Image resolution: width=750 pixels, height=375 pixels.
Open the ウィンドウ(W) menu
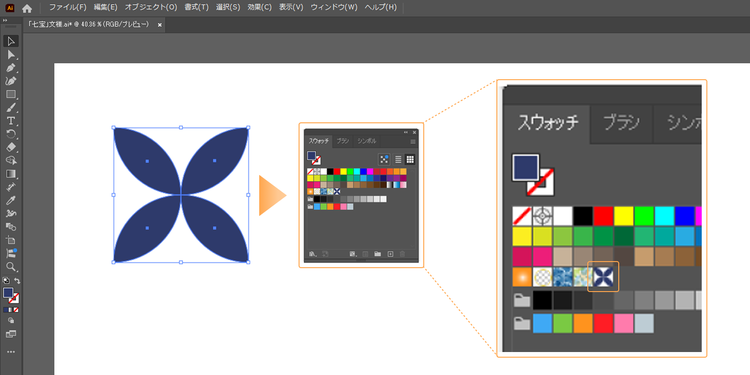[x=334, y=7]
